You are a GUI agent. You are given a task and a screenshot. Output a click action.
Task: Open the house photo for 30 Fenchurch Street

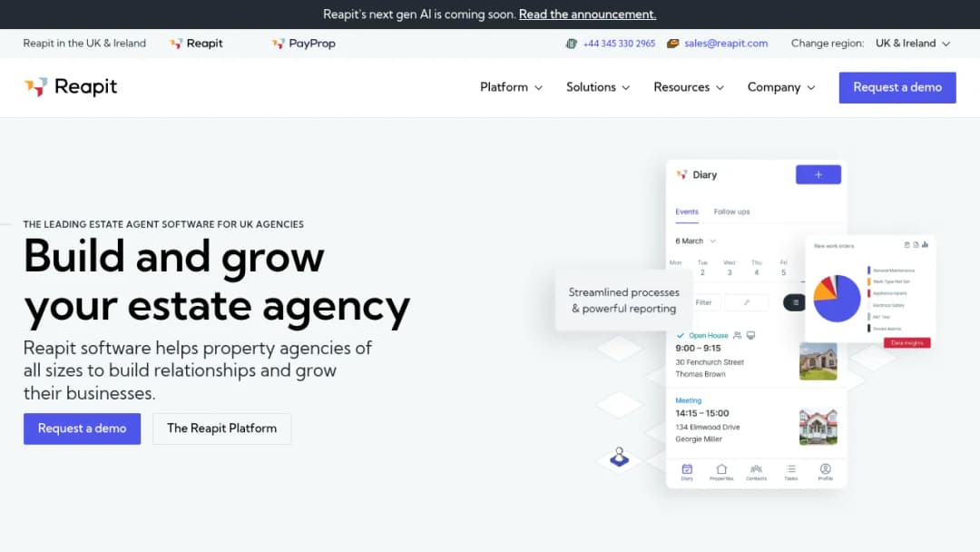pyautogui.click(x=818, y=361)
